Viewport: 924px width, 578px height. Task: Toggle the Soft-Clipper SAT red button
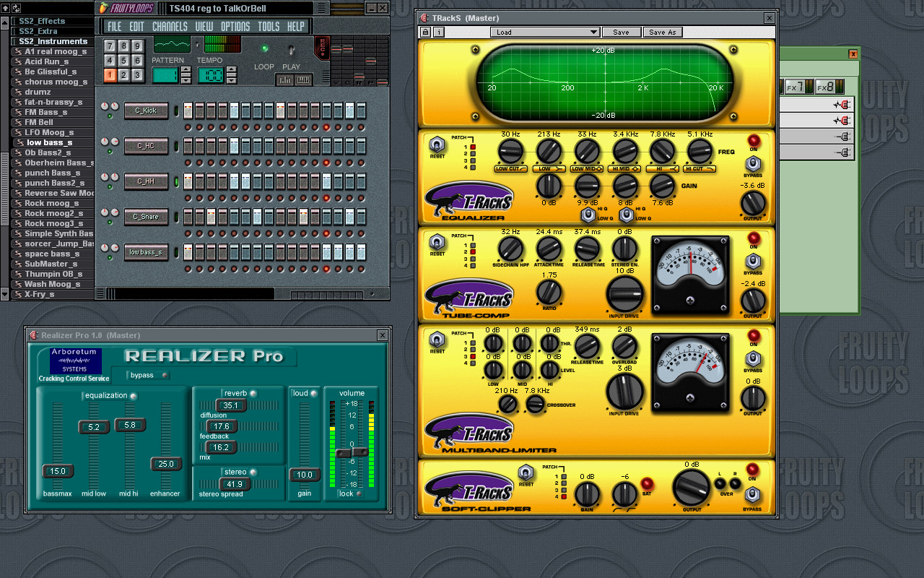point(647,483)
